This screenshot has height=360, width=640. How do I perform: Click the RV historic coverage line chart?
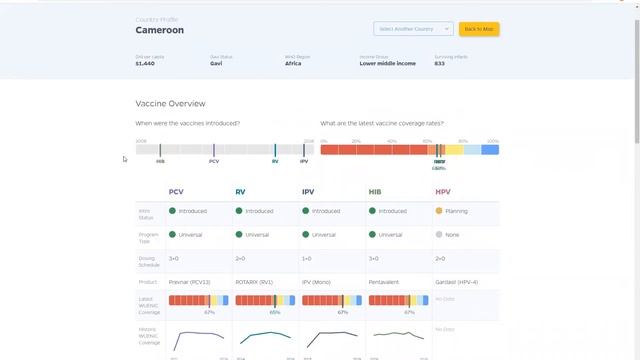point(265,338)
